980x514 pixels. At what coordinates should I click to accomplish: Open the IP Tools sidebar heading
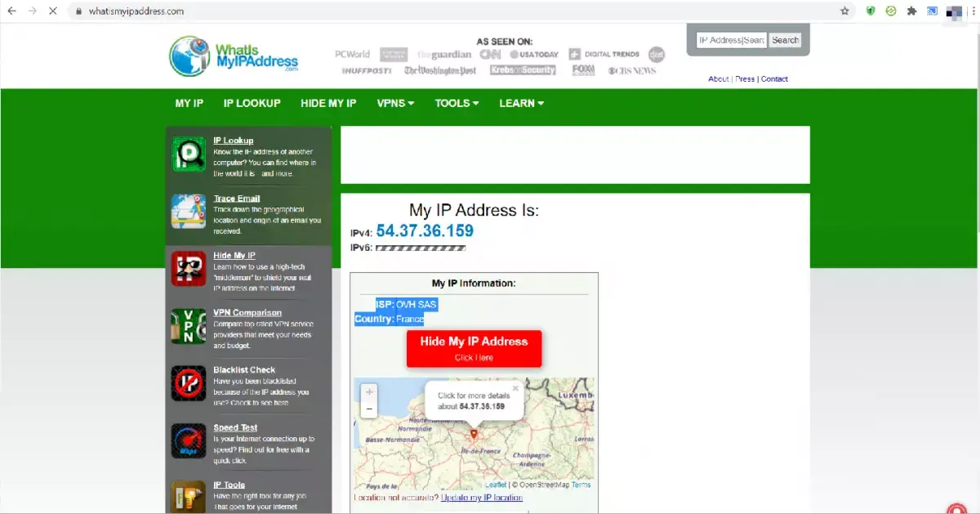point(229,485)
